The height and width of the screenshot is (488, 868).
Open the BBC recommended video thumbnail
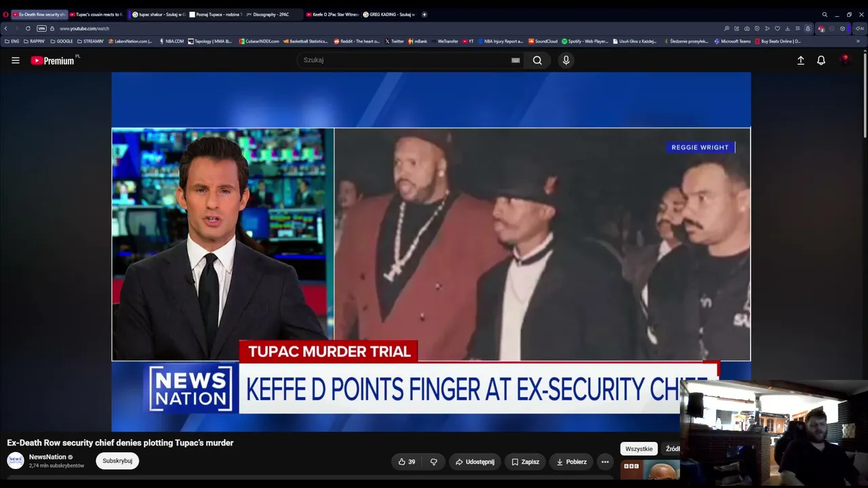click(650, 470)
